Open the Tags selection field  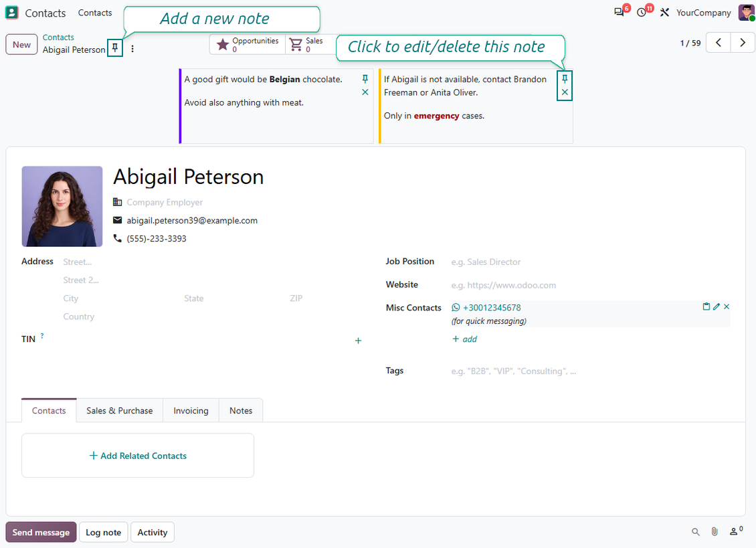pyautogui.click(x=591, y=371)
